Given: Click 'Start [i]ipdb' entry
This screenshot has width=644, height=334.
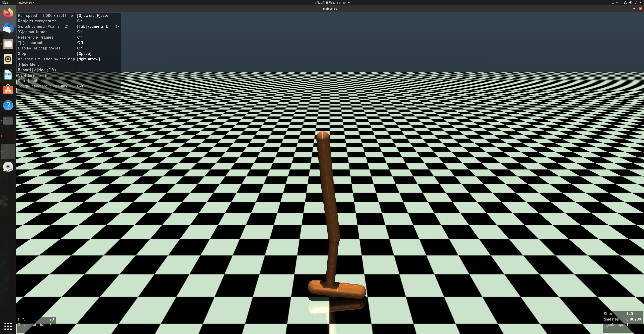Looking at the screenshot, I should pos(28,81).
